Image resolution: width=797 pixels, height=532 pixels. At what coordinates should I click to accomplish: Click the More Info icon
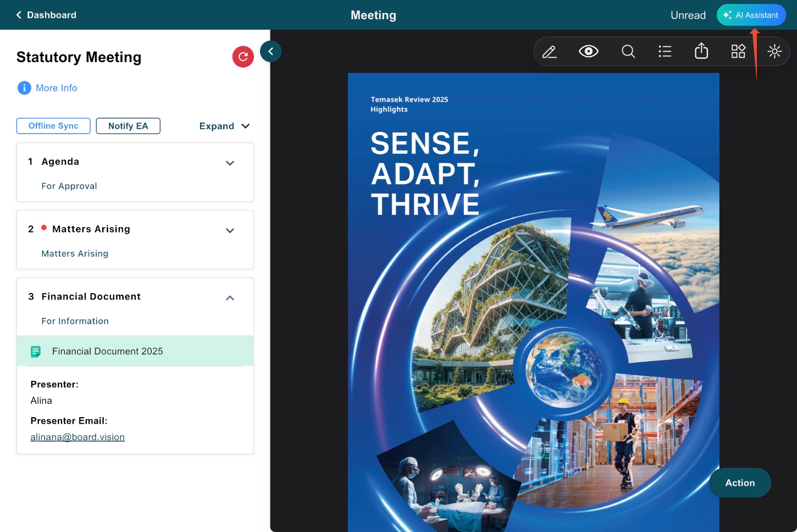(x=24, y=88)
